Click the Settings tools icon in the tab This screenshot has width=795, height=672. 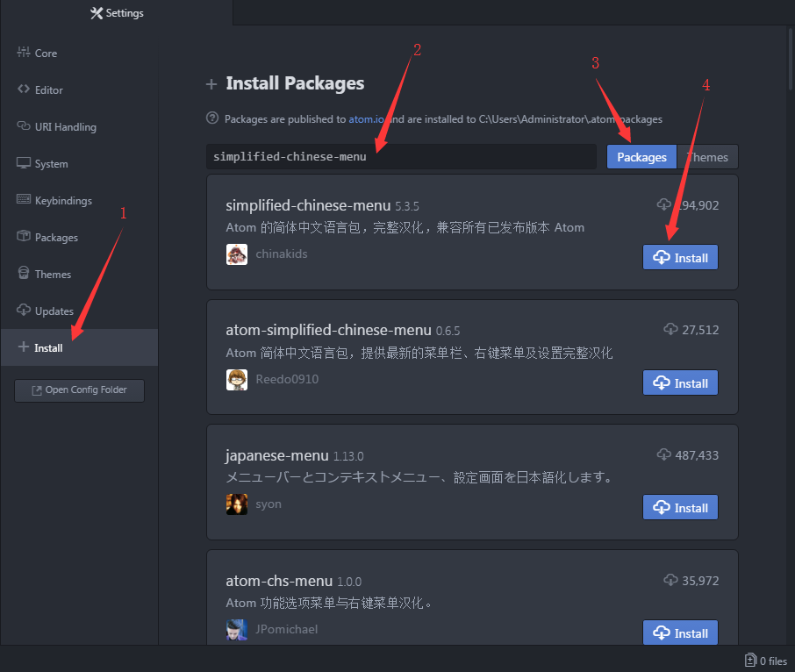[x=97, y=12]
